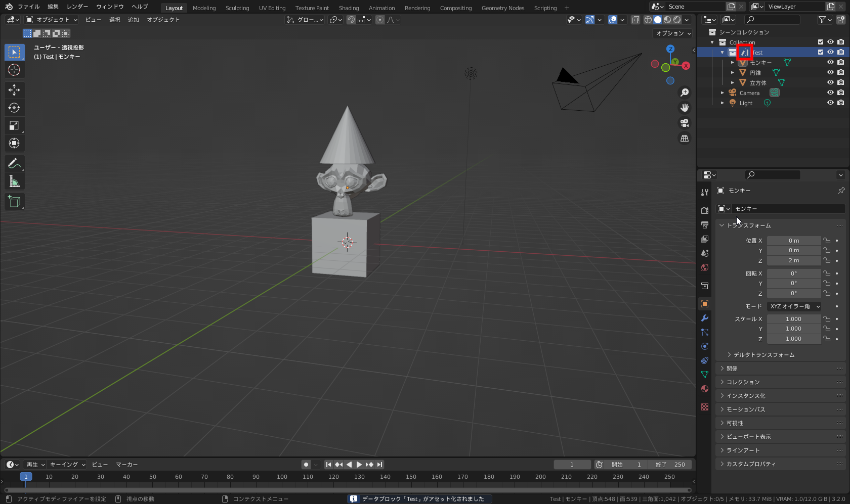The width and height of the screenshot is (850, 504).
Task: Open the World properties tab
Action: (x=705, y=267)
